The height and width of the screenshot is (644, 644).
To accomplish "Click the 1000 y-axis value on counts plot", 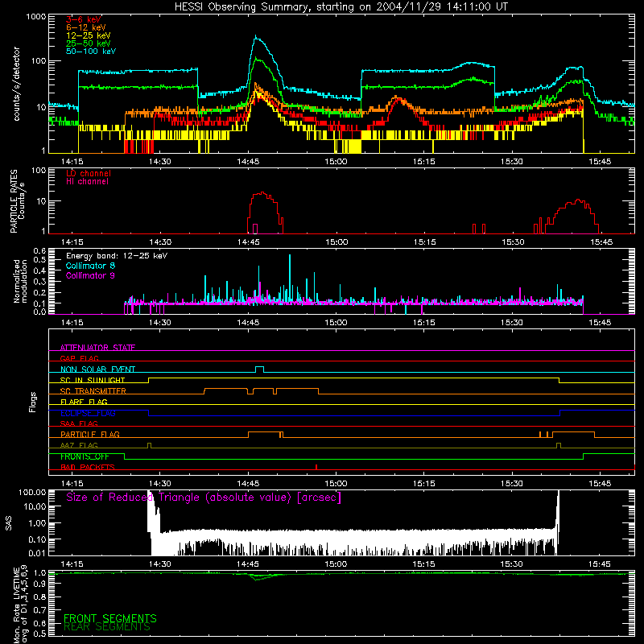I will [36, 17].
